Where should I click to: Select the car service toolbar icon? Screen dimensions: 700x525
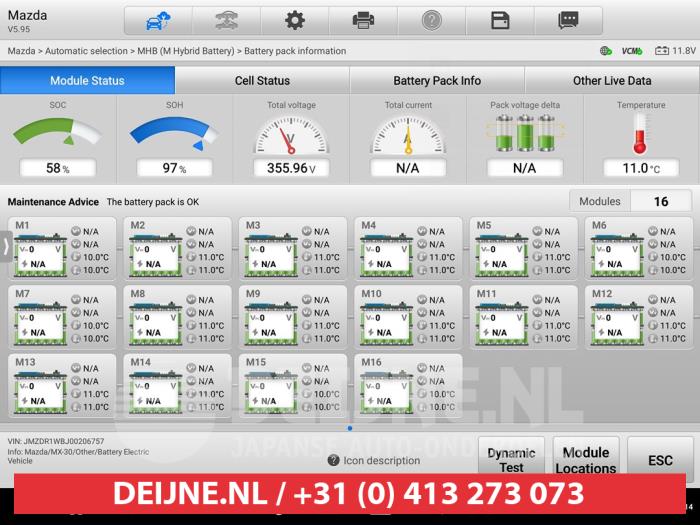[x=226, y=21]
